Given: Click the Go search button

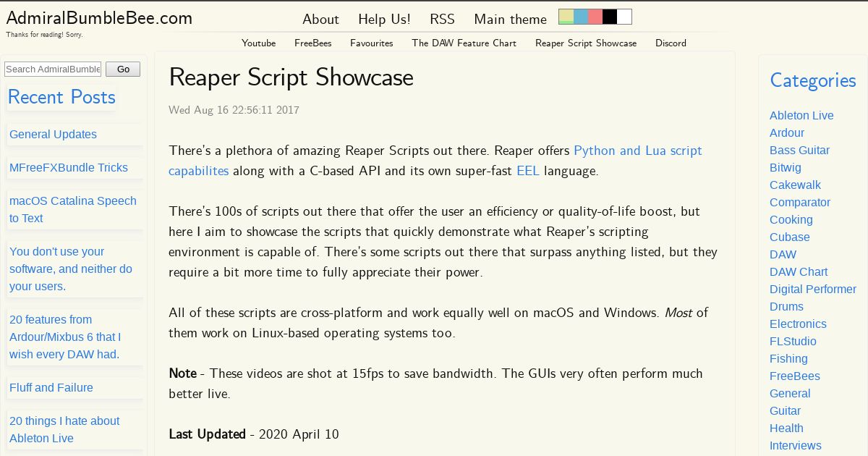Looking at the screenshot, I should (123, 69).
